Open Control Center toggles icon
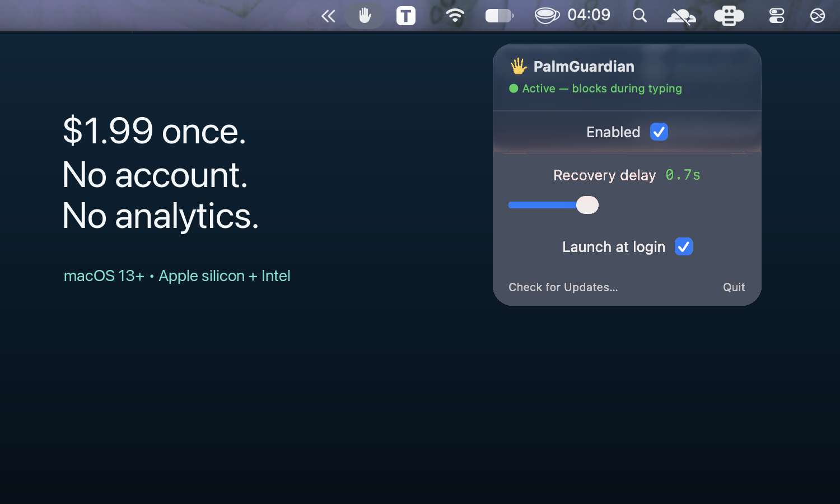Viewport: 840px width, 504px height. [777, 16]
